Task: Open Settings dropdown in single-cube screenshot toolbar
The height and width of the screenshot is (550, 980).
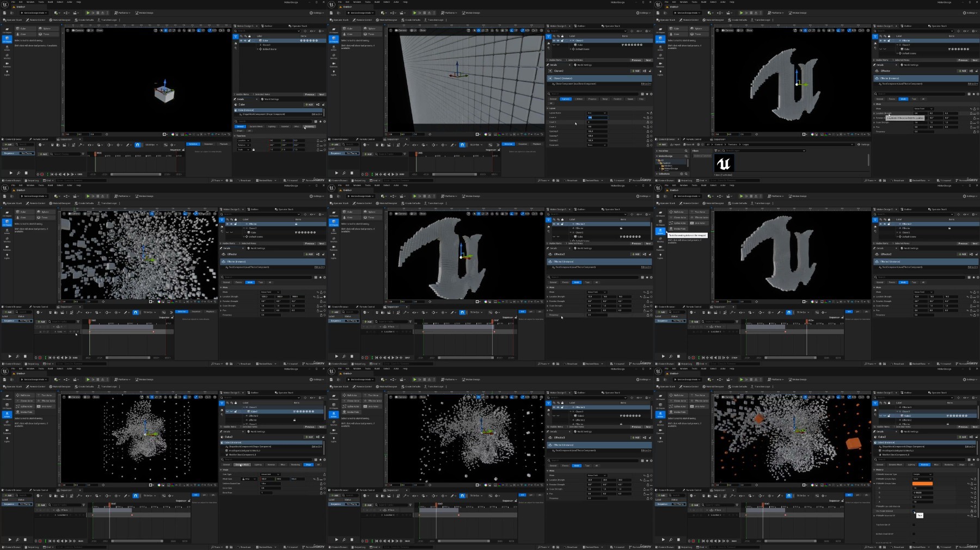Action: [x=317, y=13]
